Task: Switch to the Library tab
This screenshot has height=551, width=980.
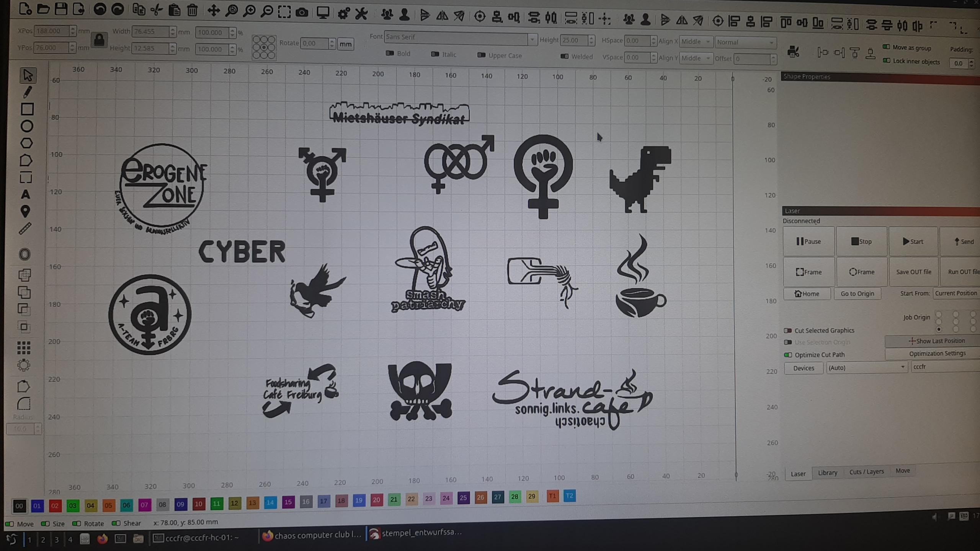Action: (x=827, y=473)
